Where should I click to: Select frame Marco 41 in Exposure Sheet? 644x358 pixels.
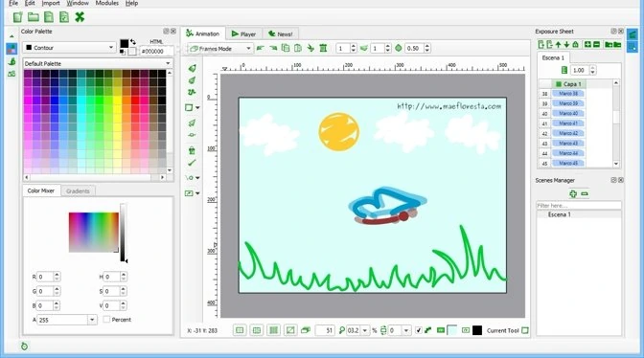pos(568,123)
